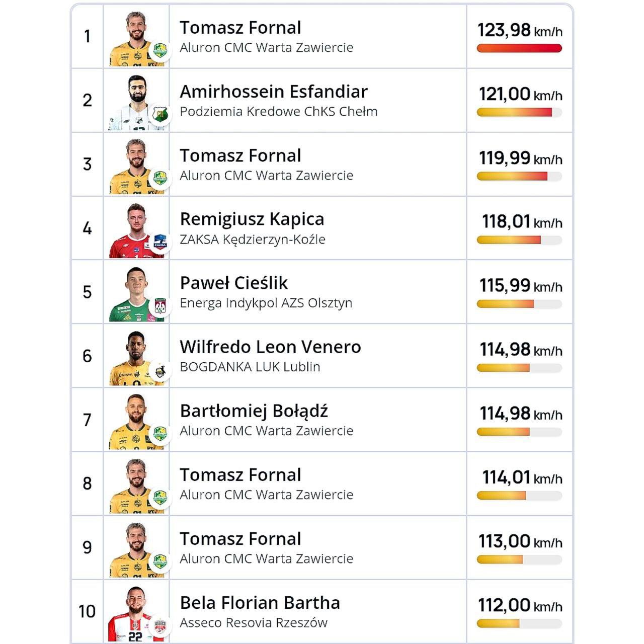Open the Paweł Cieślik name link
The height and width of the screenshot is (644, 644).
tap(234, 283)
